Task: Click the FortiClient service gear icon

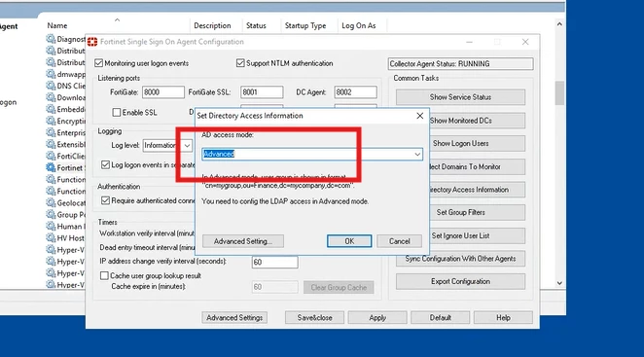Action: (51, 156)
